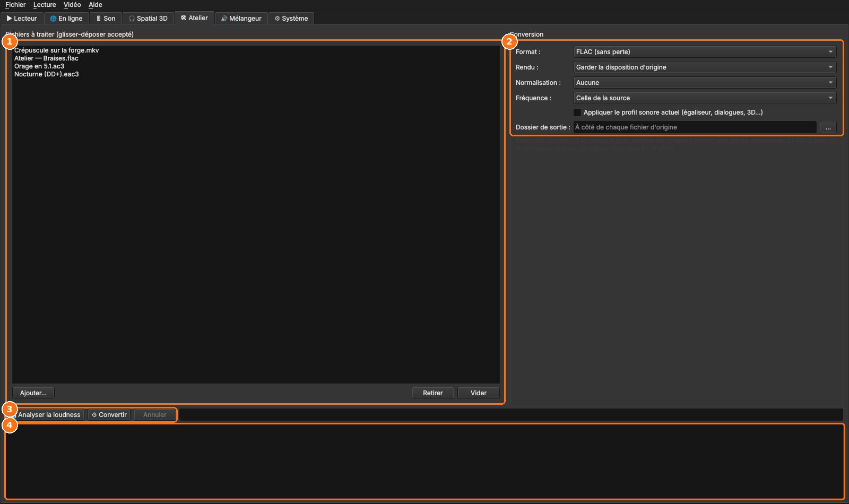Open the Format dropdown showing FLAC

point(705,52)
